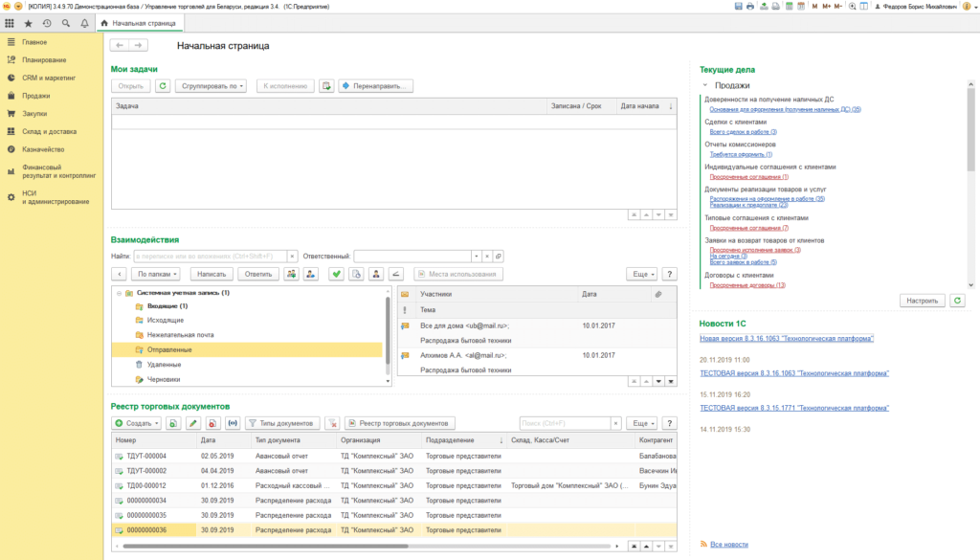Open the calendar icon in title bar
Screen dimensions: 980x560
point(801,7)
